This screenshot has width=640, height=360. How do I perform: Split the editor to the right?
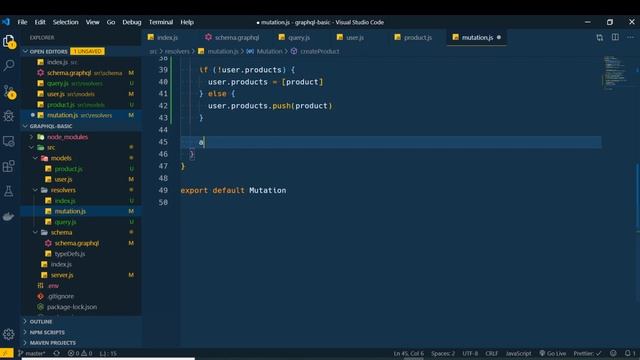[615, 37]
